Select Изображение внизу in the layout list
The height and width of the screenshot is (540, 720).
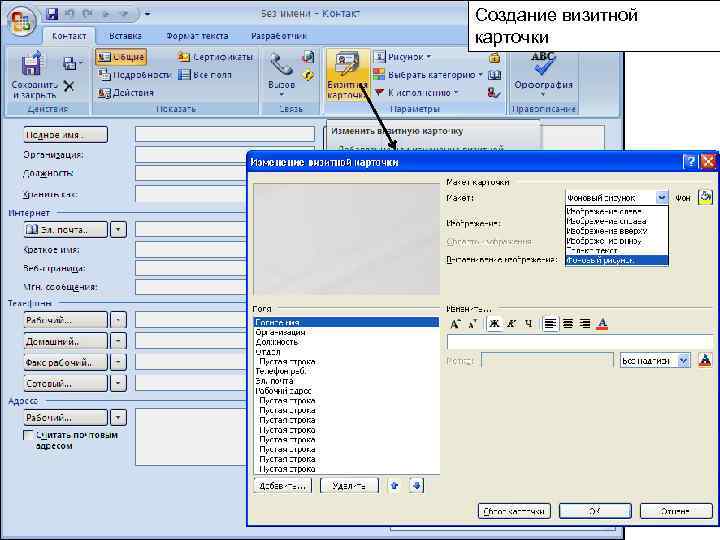pos(616,241)
